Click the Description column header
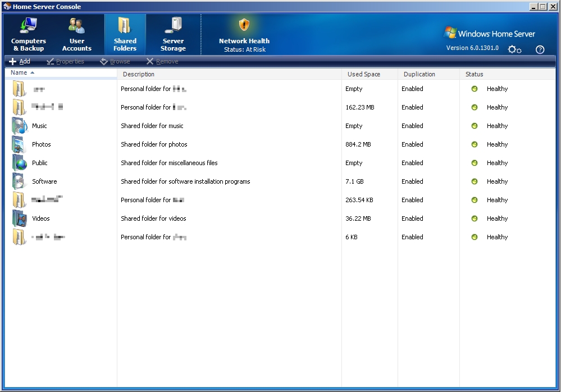This screenshot has height=392, width=561. tap(139, 74)
